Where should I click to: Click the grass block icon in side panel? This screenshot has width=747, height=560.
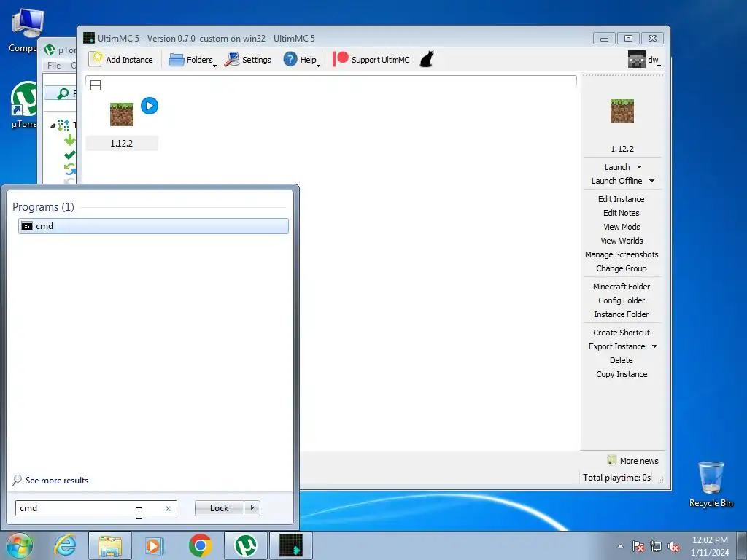(x=622, y=111)
